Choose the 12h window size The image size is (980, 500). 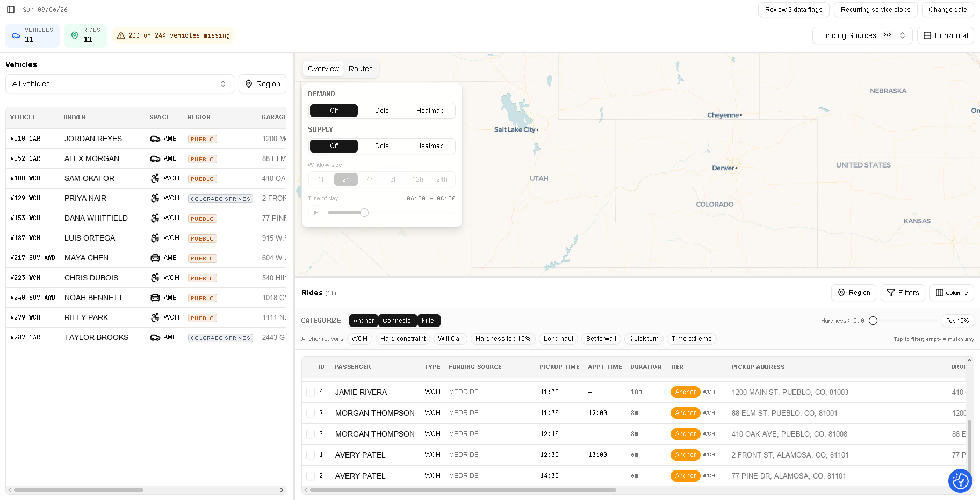[417, 179]
